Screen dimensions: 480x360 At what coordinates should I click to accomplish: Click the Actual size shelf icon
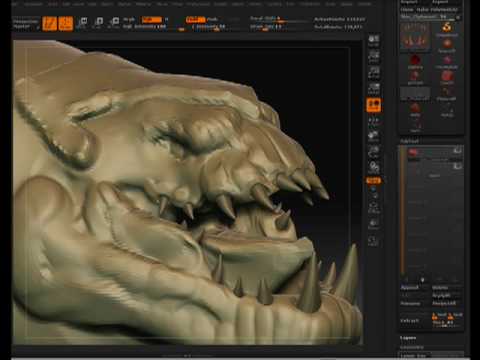click(x=374, y=73)
